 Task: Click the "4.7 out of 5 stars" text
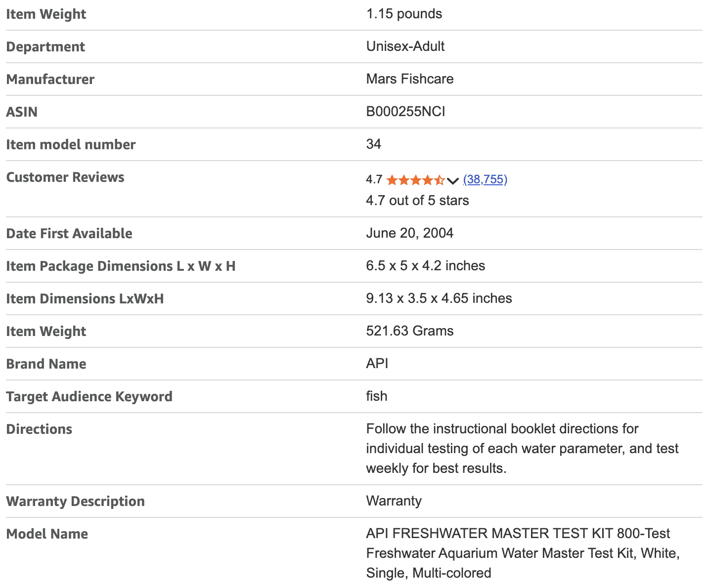point(417,201)
